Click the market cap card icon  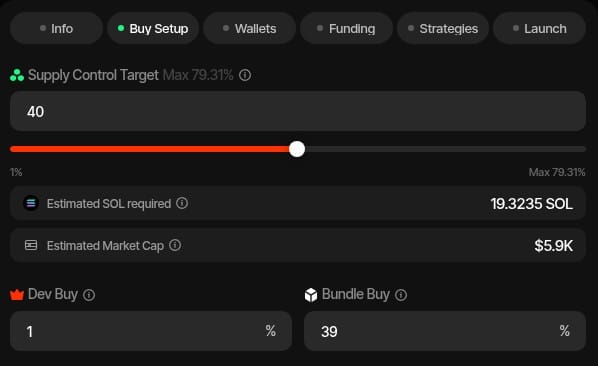pos(31,245)
